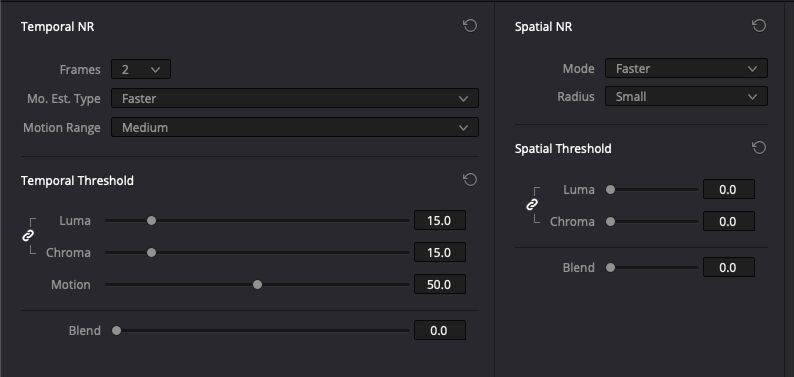Click the Temporal Luma slider handle
The image size is (794, 377).
[151, 221]
